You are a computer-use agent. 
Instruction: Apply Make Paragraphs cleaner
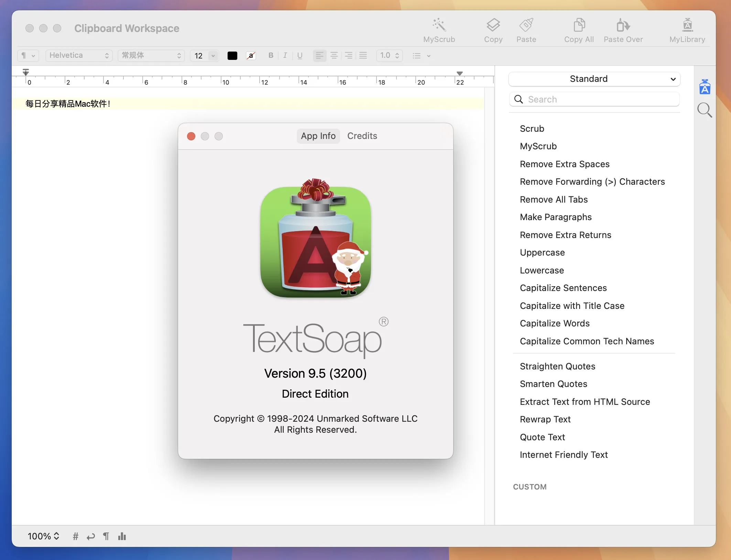pyautogui.click(x=556, y=217)
